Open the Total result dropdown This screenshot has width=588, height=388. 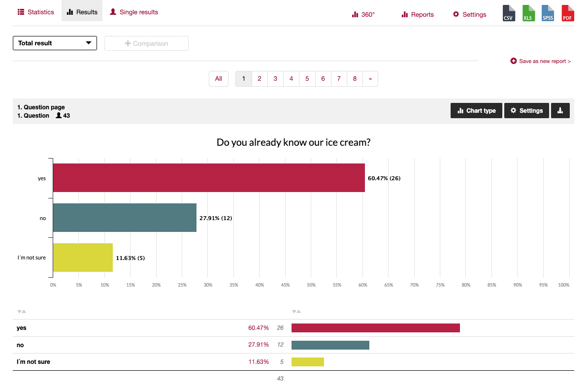54,43
